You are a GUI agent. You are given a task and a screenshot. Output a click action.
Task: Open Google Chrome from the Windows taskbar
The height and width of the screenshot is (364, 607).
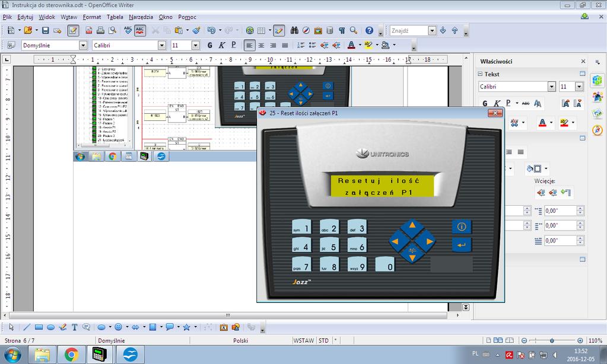point(71,355)
